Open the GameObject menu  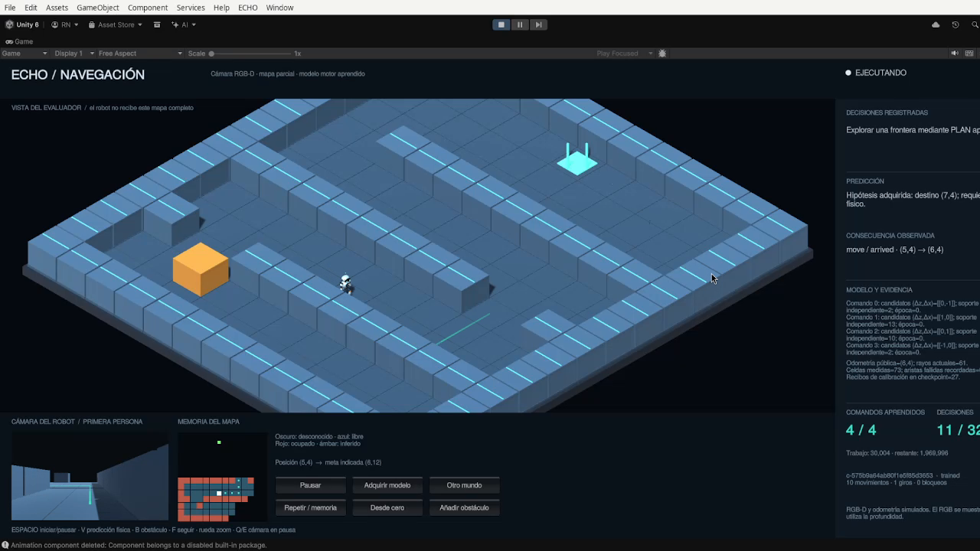(x=98, y=8)
